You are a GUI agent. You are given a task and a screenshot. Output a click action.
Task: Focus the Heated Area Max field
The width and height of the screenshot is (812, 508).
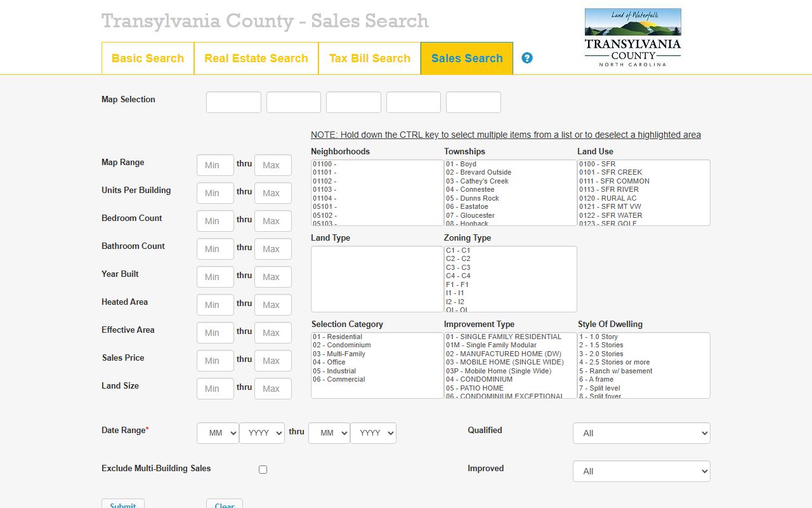tap(273, 305)
